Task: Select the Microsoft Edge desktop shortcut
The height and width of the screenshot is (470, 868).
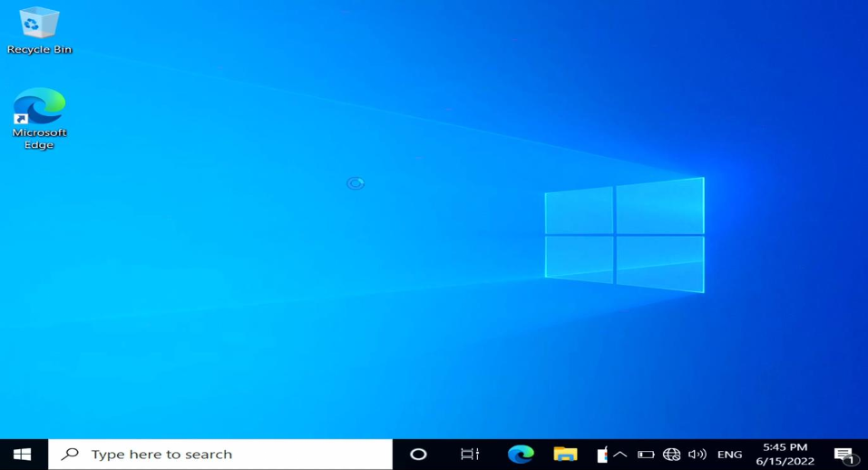Action: pyautogui.click(x=39, y=119)
